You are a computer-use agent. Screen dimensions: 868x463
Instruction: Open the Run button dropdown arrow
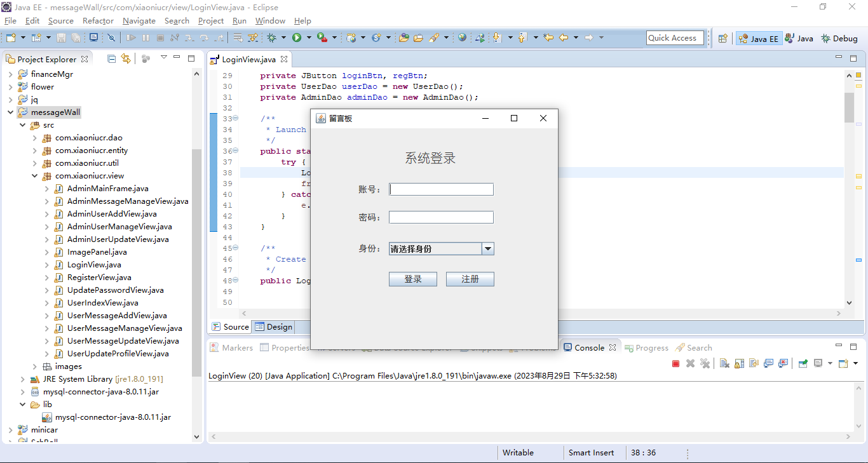tap(309, 37)
